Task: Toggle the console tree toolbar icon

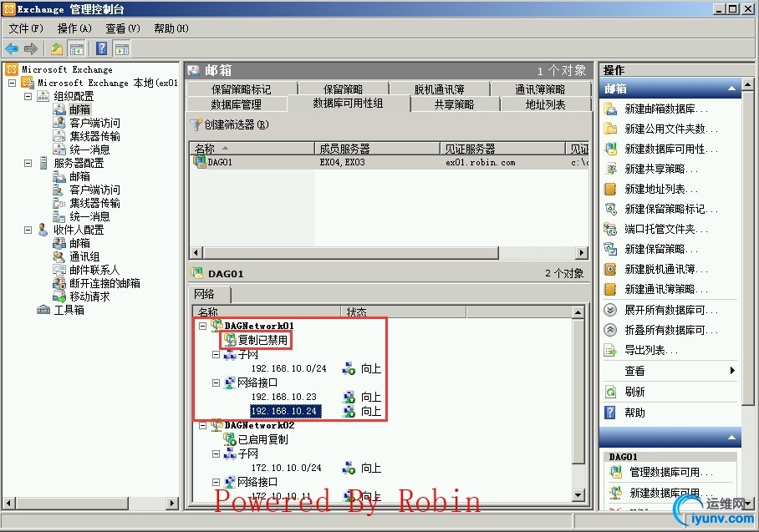Action: point(76,48)
